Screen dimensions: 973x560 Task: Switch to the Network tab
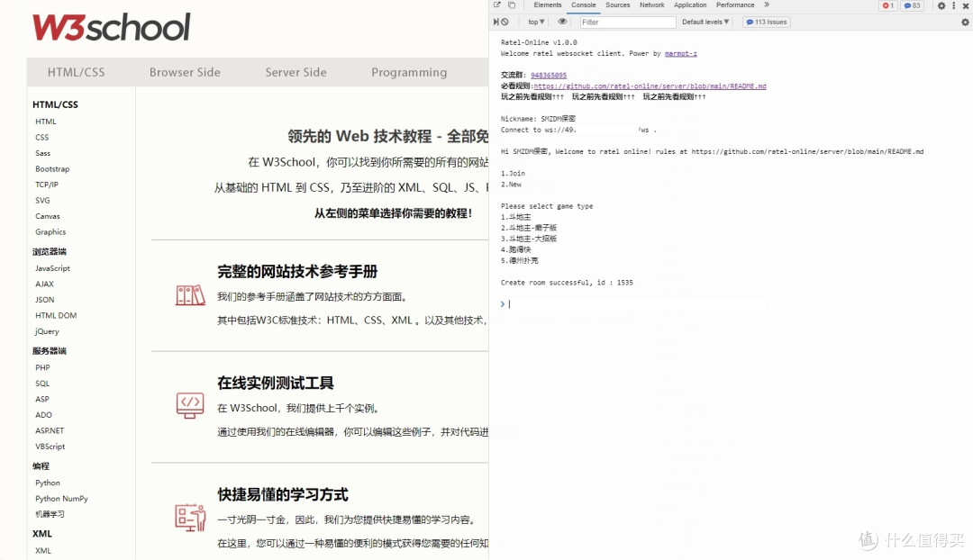tap(651, 5)
